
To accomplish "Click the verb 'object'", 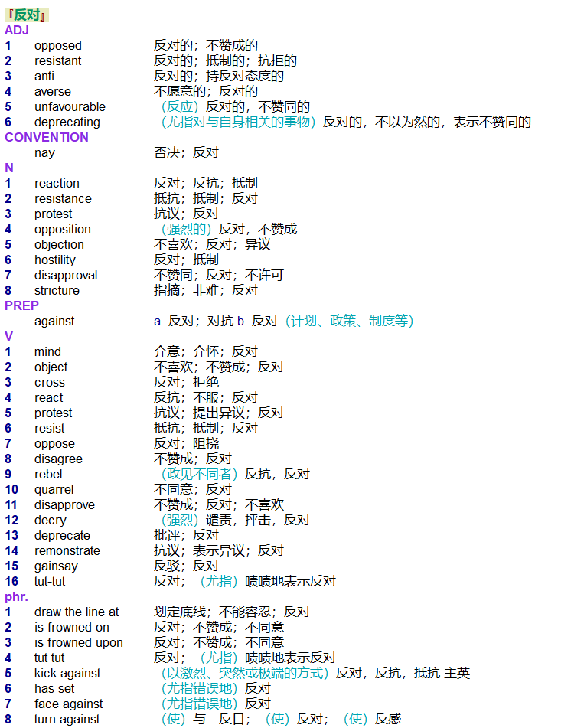I will [x=51, y=367].
